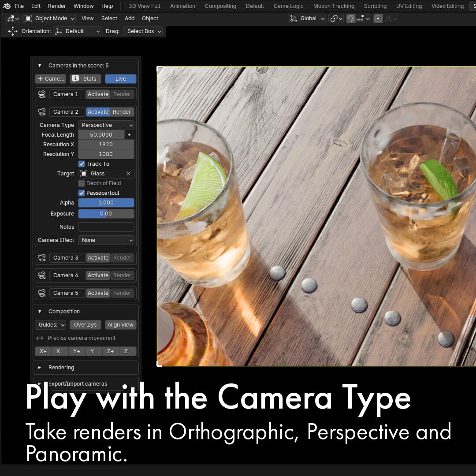Expand the Rendering panel
Image resolution: width=476 pixels, height=476 pixels.
click(61, 368)
